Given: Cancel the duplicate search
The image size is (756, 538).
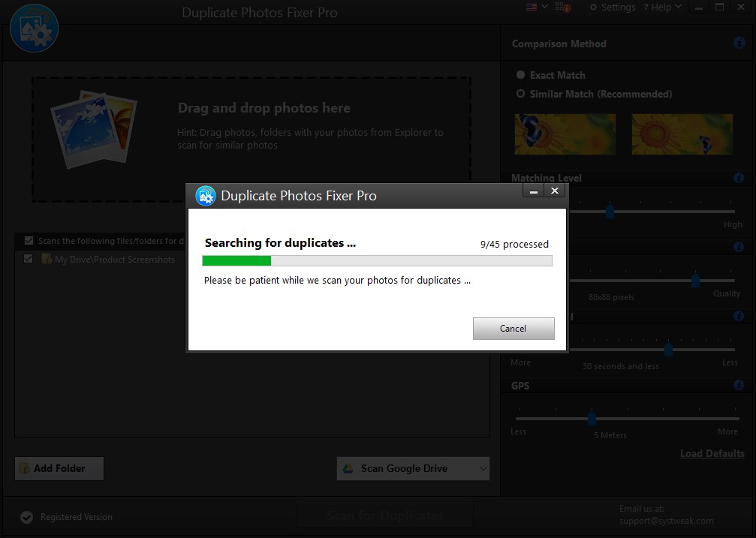Looking at the screenshot, I should (514, 329).
